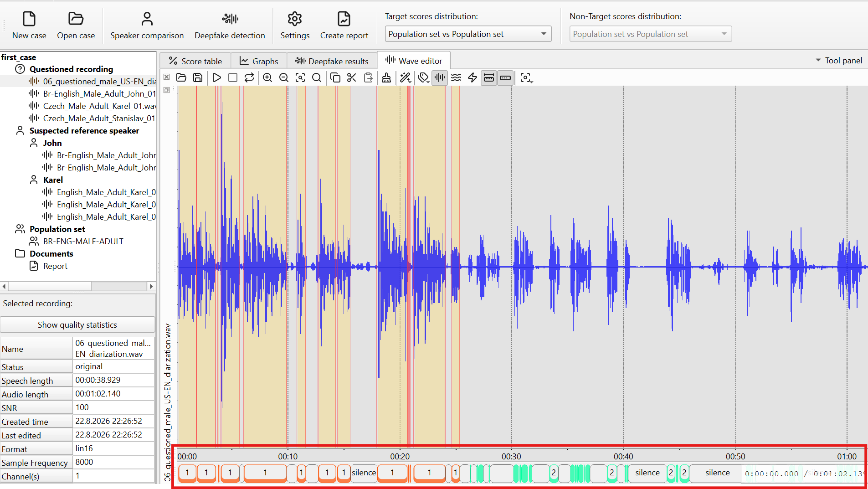Viewport: 868px width, 489px height.
Task: Toggle loop playback
Action: pos(249,77)
